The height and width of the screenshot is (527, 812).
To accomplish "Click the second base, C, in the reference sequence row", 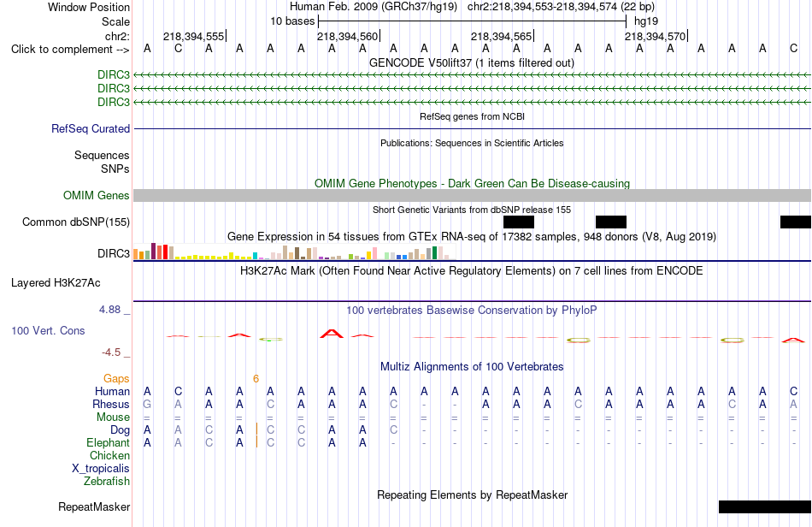I will click(x=178, y=49).
